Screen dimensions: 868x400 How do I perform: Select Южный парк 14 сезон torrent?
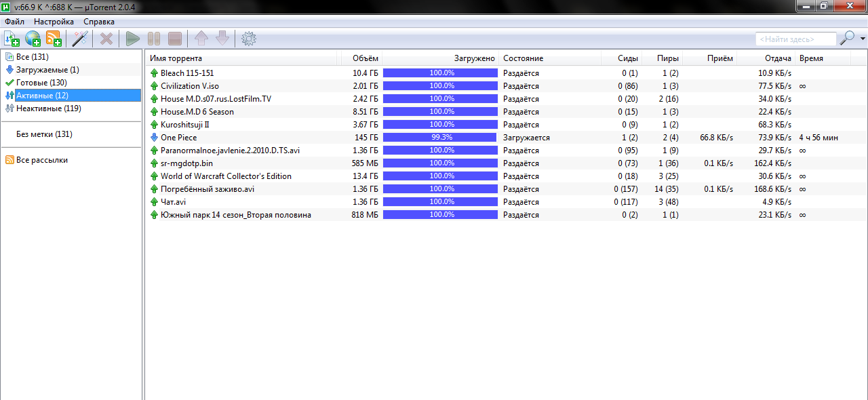coord(506,214)
